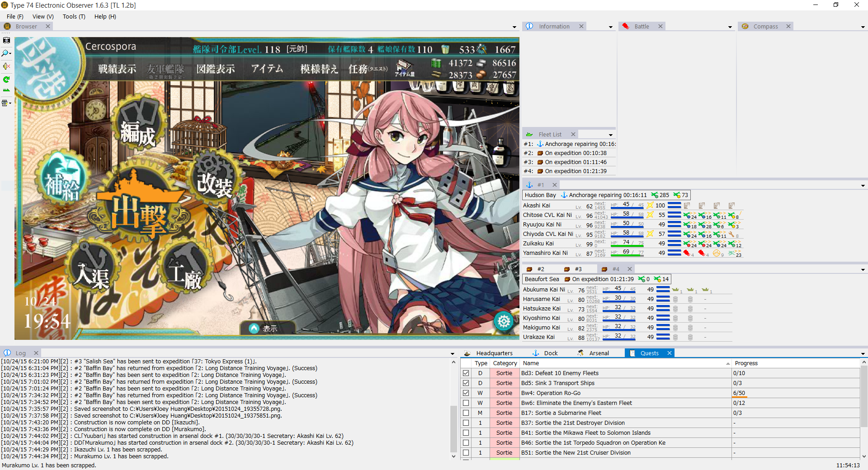Screen dimensions: 868x470
Task: Open the 任務 quests menu in game
Action: [x=368, y=69]
